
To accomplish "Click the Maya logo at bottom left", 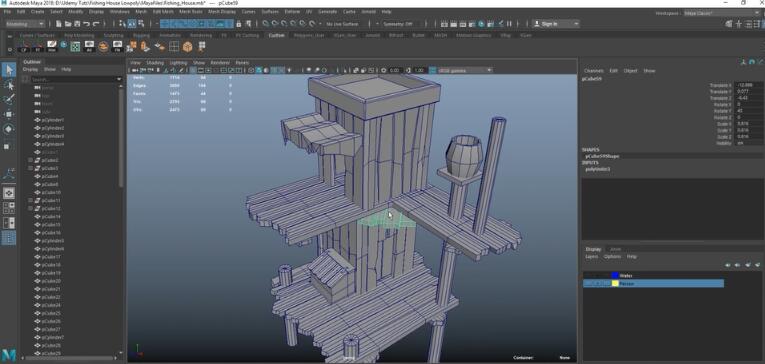I will (x=8, y=355).
